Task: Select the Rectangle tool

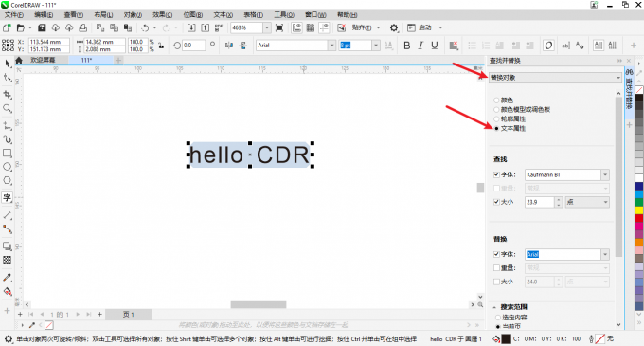Action: (7, 153)
